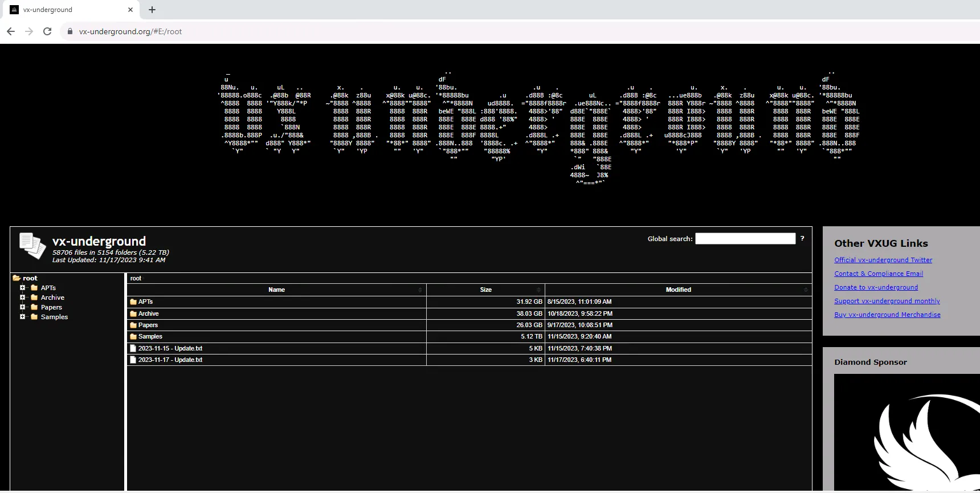
Task: Click the browser forward arrow
Action: 29,31
